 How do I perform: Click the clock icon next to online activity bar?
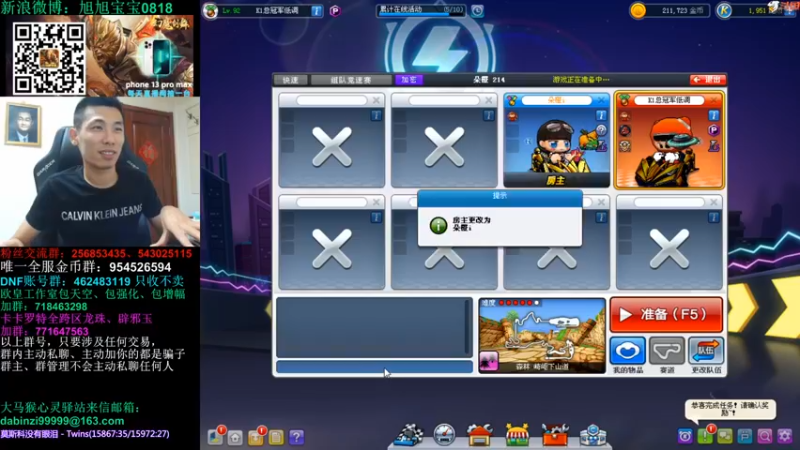pos(477,11)
